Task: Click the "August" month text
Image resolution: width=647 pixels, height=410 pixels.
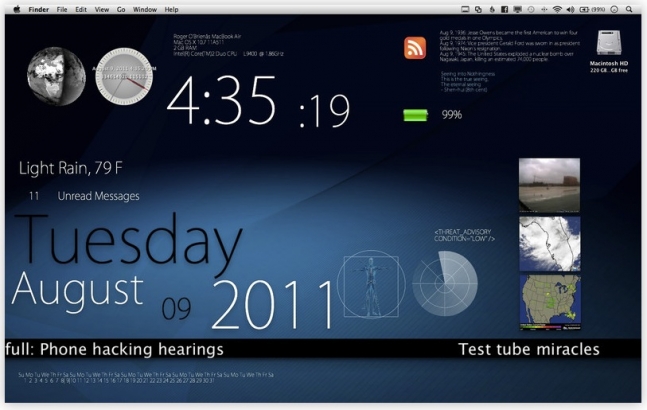Action: point(78,291)
